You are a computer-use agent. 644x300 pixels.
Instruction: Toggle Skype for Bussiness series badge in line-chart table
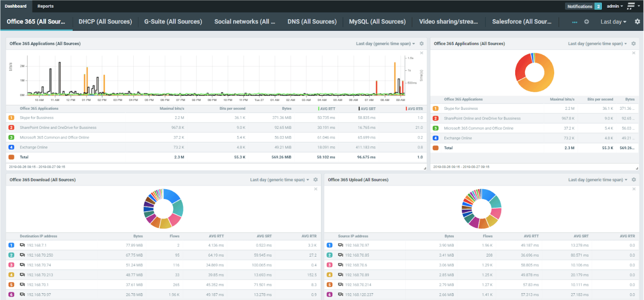tap(11, 118)
